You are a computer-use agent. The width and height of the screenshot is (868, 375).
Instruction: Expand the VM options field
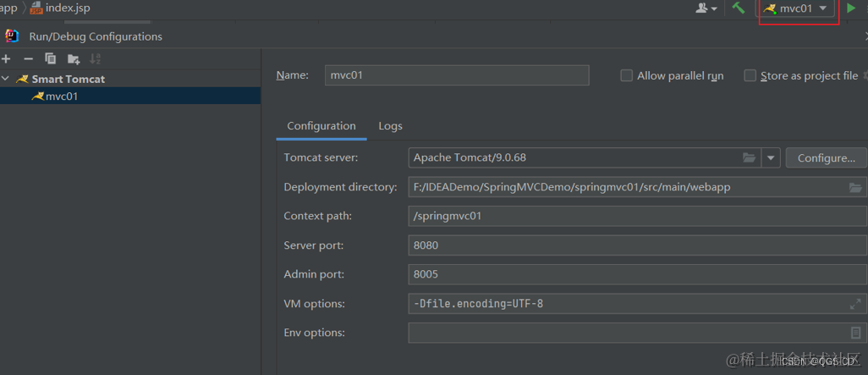(855, 304)
